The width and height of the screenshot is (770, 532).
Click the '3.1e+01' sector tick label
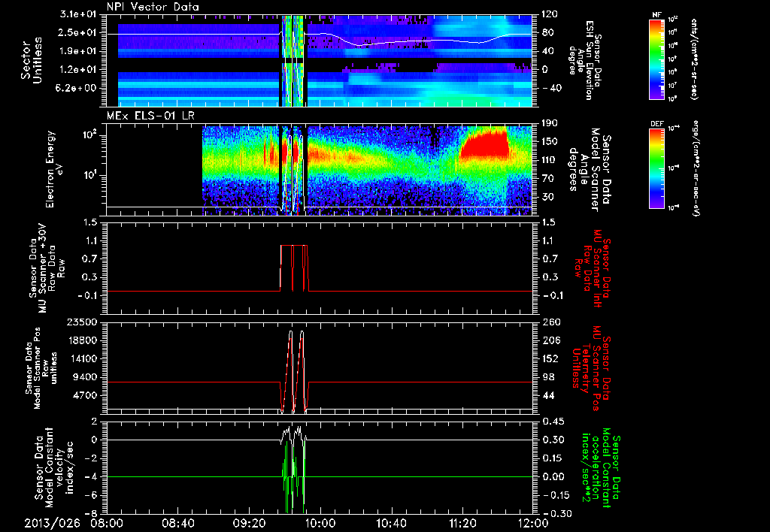[x=78, y=14]
